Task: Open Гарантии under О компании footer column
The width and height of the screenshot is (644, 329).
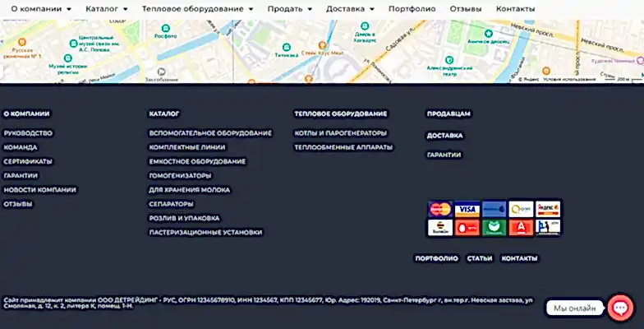Action: (21, 176)
